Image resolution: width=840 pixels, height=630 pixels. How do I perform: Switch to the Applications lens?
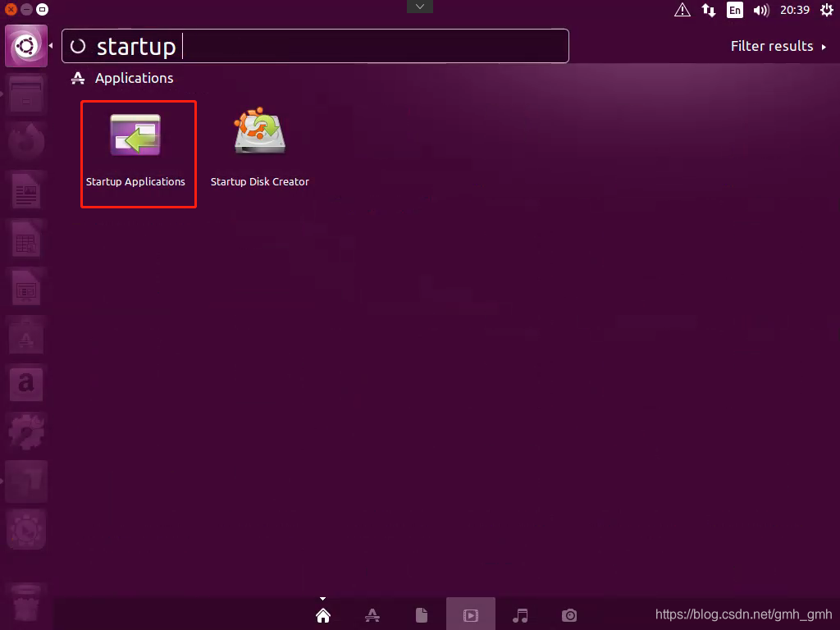(372, 614)
